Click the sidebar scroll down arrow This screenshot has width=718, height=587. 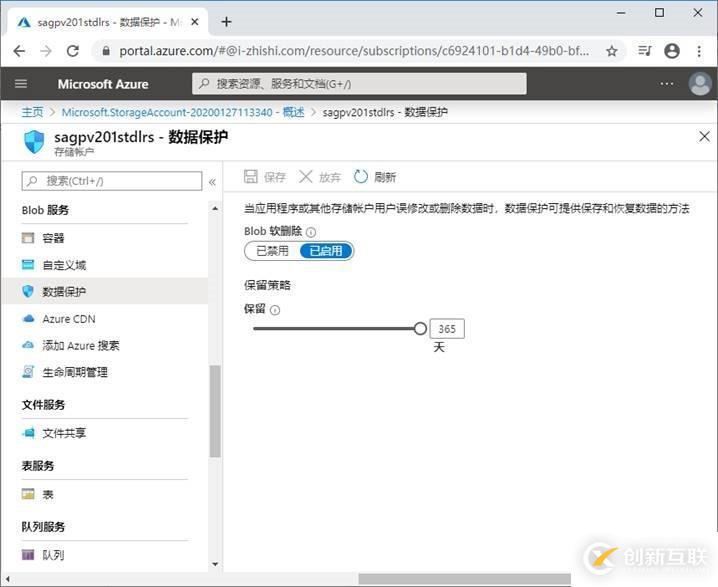point(215,564)
